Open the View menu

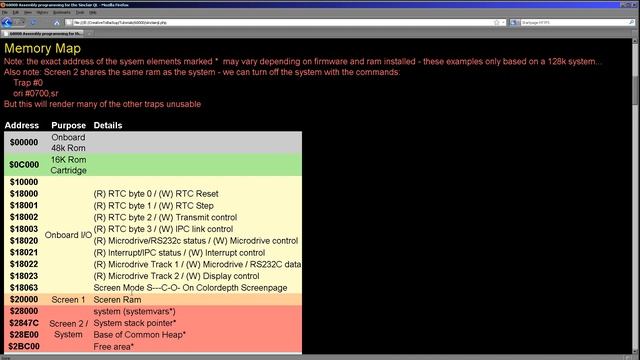[x=27, y=12]
